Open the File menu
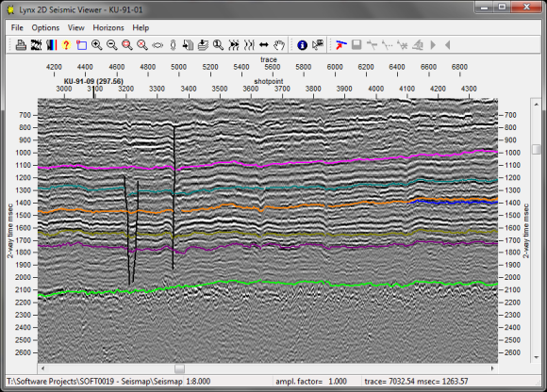Screen dimensions: 547x392 [x=17, y=28]
